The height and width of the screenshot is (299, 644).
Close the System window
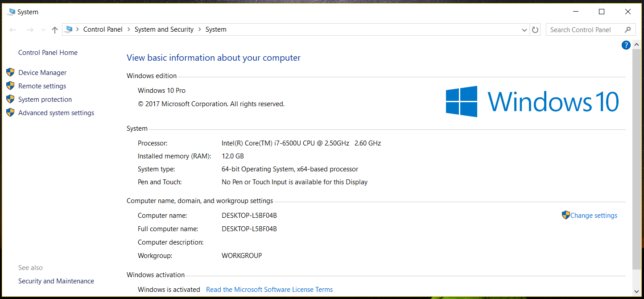(x=627, y=12)
